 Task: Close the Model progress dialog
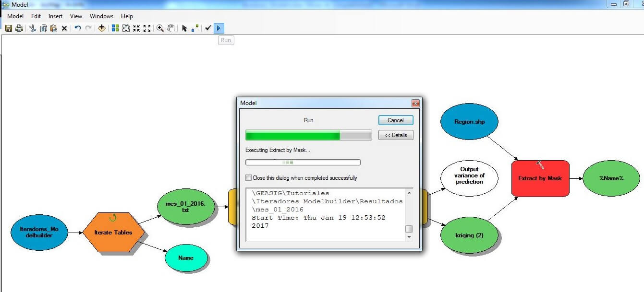click(x=415, y=103)
